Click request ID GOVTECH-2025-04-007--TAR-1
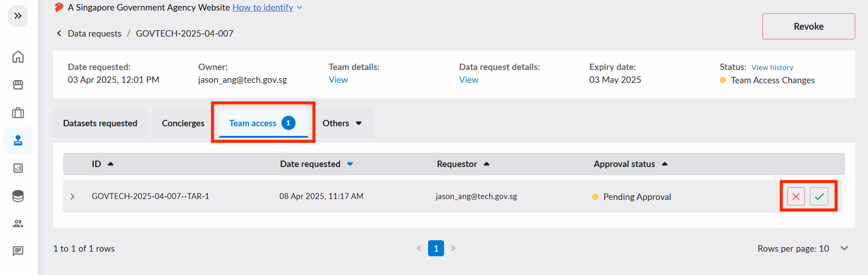Image resolution: width=868 pixels, height=275 pixels. click(x=150, y=196)
